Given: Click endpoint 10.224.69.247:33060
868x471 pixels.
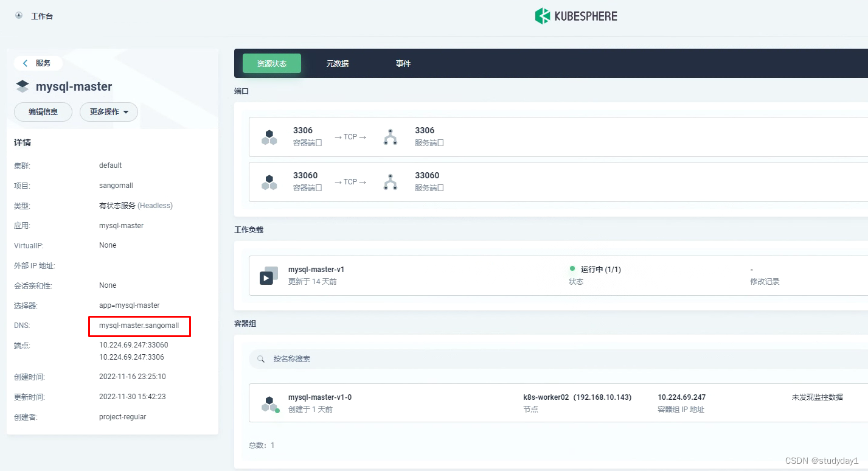Looking at the screenshot, I should point(134,345).
